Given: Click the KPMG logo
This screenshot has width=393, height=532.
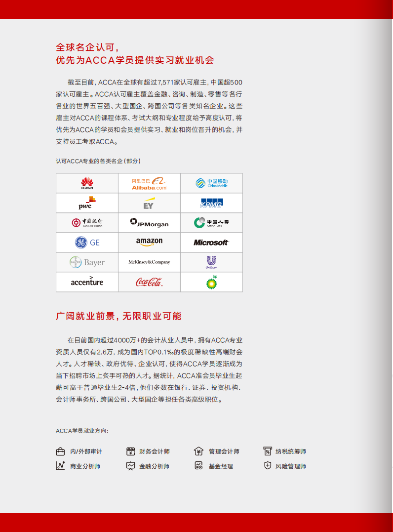Looking at the screenshot, I should click(211, 203).
